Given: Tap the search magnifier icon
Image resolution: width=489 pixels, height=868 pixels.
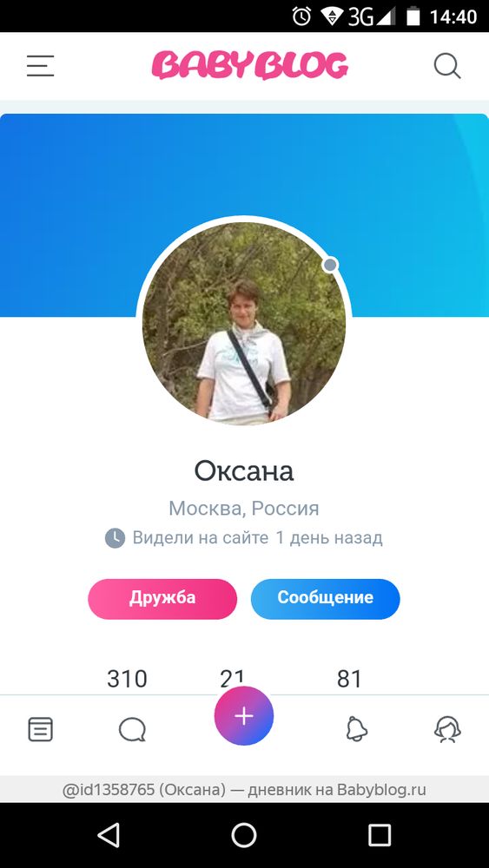Looking at the screenshot, I should click(447, 66).
